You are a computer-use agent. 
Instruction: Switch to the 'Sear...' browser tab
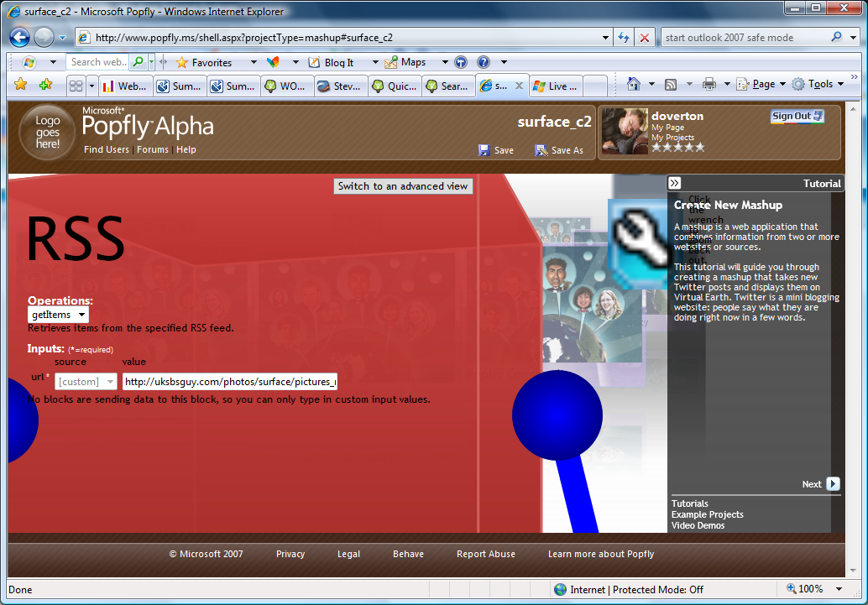point(448,86)
